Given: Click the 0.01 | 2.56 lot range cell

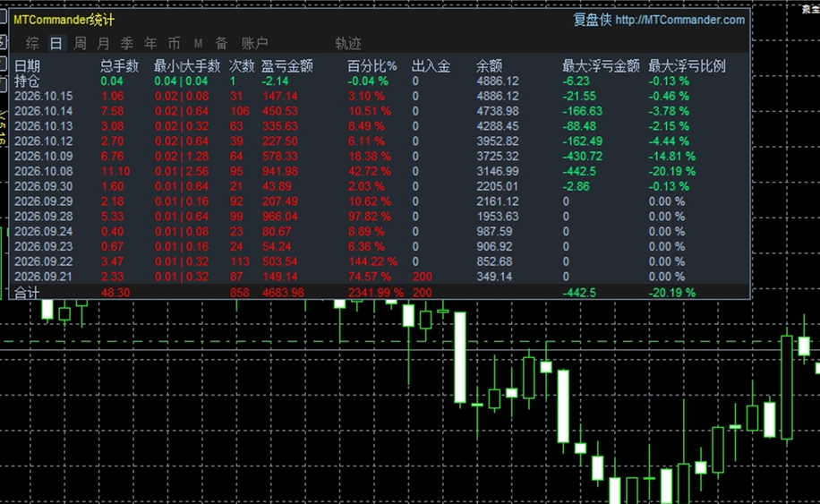Looking at the screenshot, I should [182, 172].
